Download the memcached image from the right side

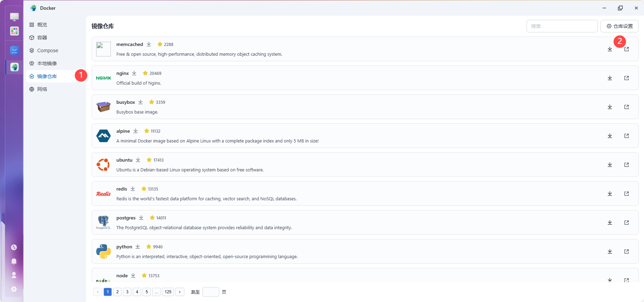coord(610,49)
